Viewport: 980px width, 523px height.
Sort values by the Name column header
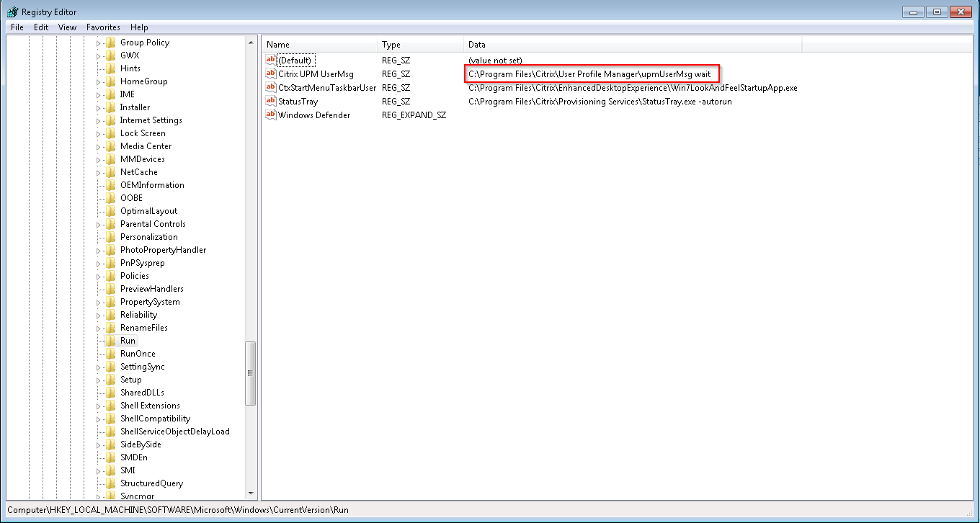[x=319, y=44]
